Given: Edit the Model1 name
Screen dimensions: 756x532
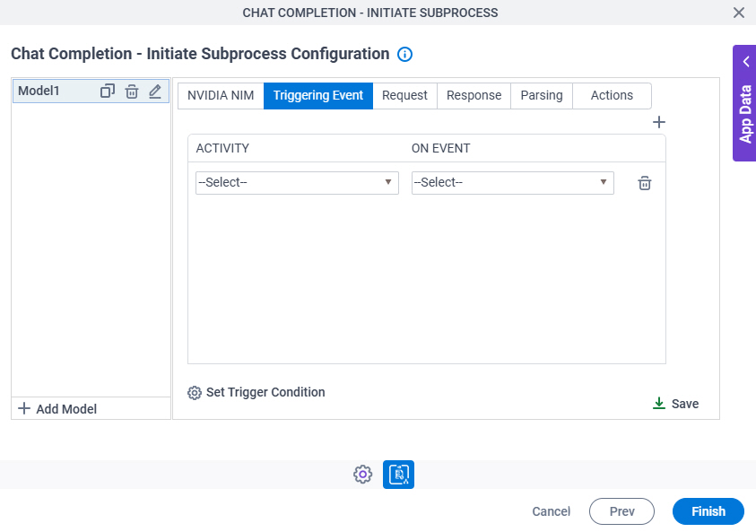Looking at the screenshot, I should tap(155, 91).
